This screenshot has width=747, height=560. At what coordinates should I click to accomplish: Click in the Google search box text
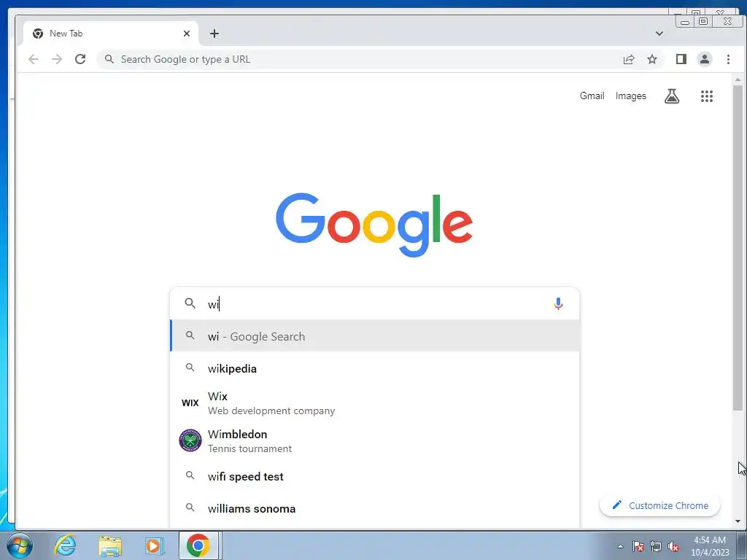[x=376, y=304]
